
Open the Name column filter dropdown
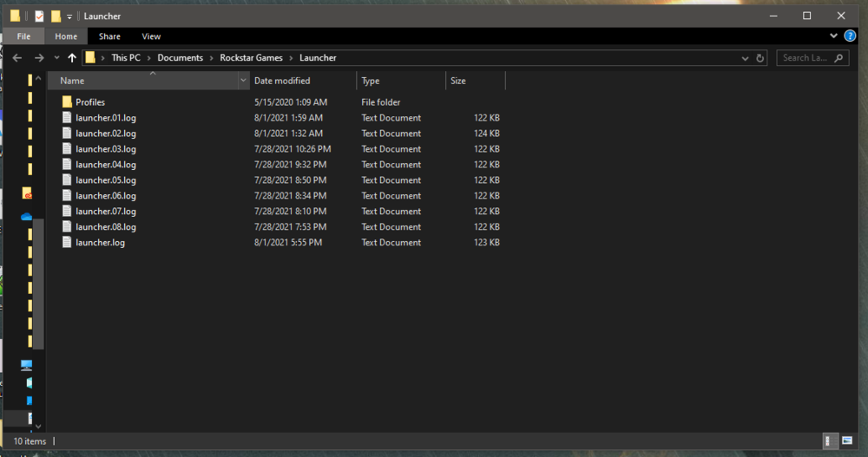click(x=243, y=81)
